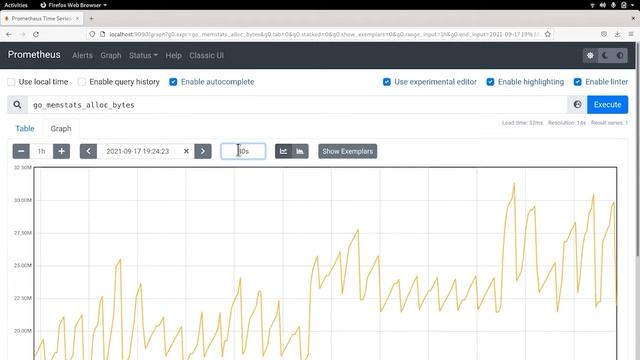
Task: Uncheck Enable autocomplete
Action: (173, 82)
